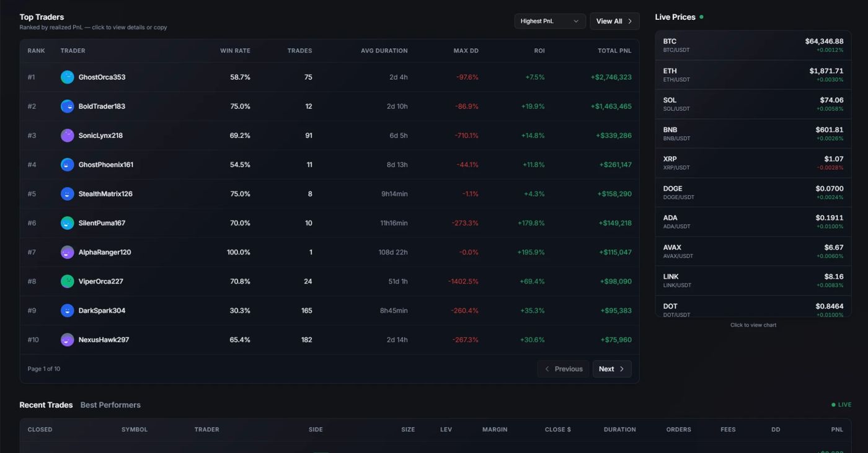
Task: Click the View All button
Action: (x=614, y=21)
